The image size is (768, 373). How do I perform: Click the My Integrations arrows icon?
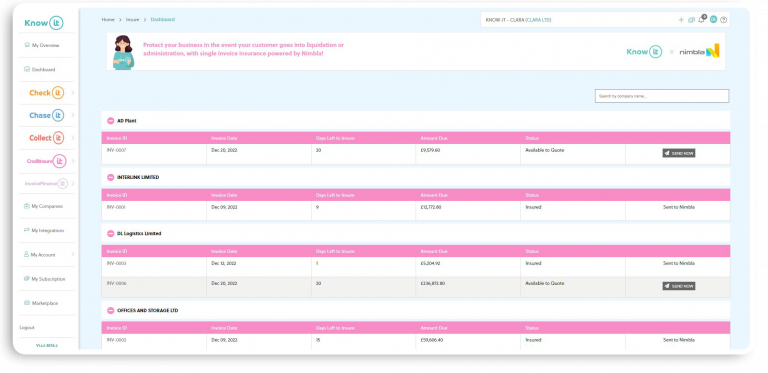(27, 230)
